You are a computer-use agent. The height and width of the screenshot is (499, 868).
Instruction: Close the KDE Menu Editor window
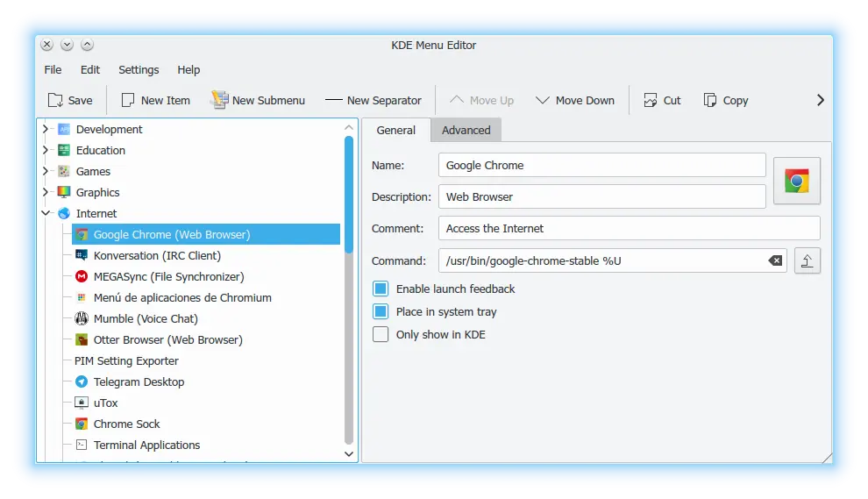(47, 45)
